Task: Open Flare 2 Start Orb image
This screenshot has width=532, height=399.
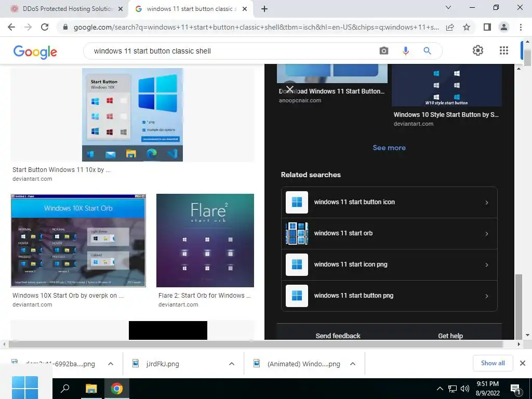Action: 205,241
